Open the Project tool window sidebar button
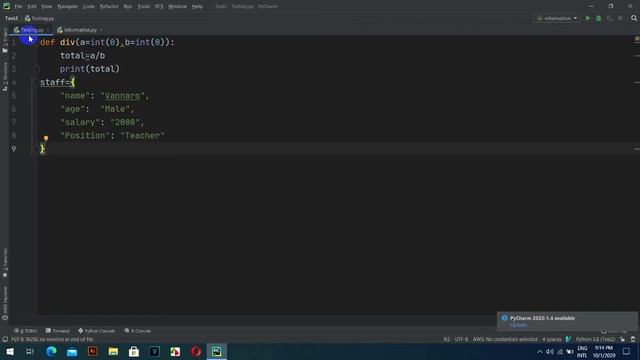640x360 pixels. [x=5, y=41]
